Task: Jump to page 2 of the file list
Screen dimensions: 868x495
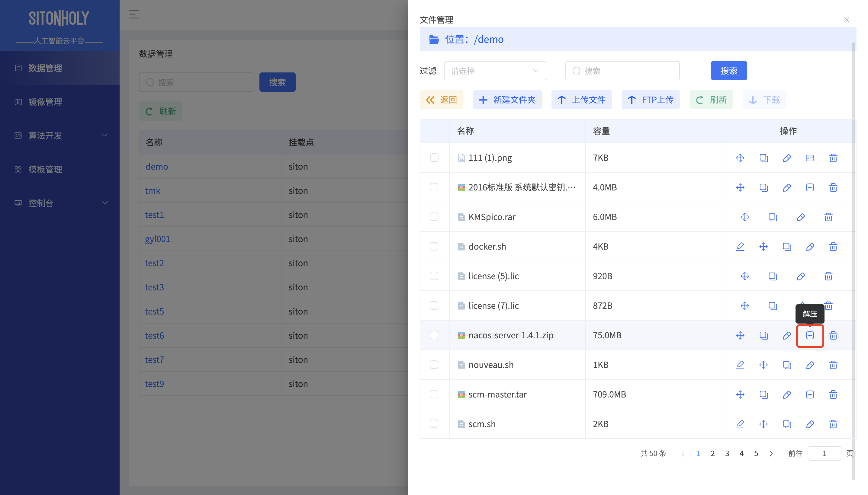Action: pyautogui.click(x=712, y=454)
